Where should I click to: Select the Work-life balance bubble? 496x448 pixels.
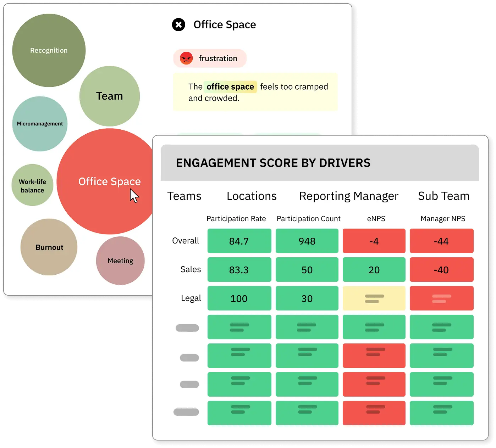point(32,185)
